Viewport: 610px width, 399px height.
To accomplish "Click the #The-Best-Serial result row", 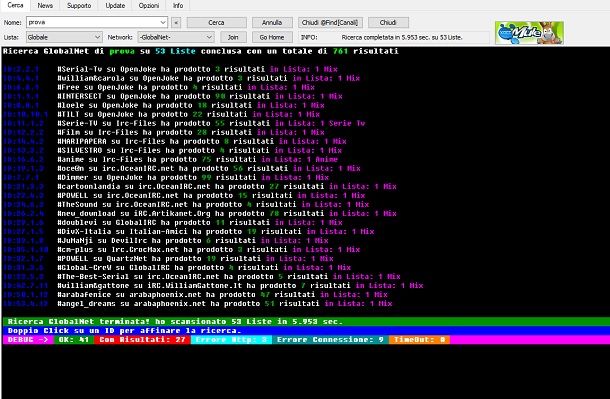I will coord(229,276).
